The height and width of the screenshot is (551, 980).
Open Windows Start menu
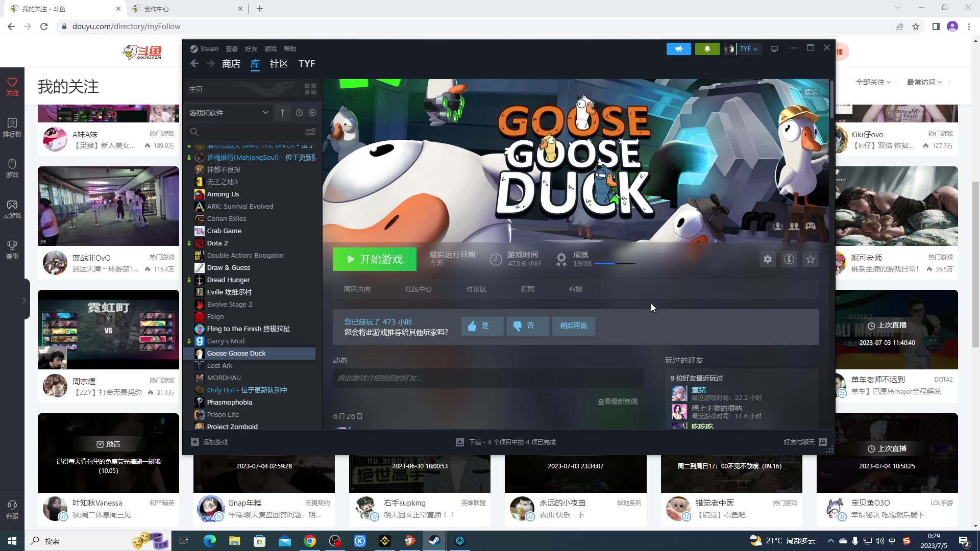(x=12, y=541)
